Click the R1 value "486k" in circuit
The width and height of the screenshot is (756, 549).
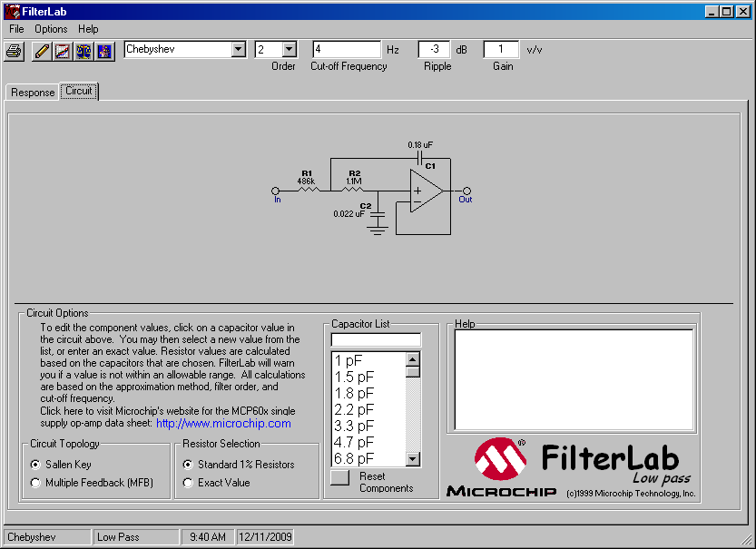pyautogui.click(x=306, y=181)
